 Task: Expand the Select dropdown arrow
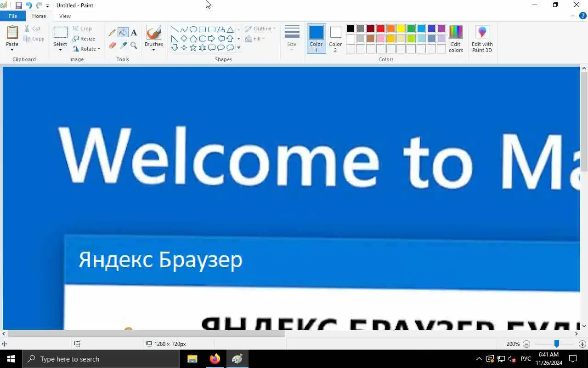pyautogui.click(x=60, y=50)
